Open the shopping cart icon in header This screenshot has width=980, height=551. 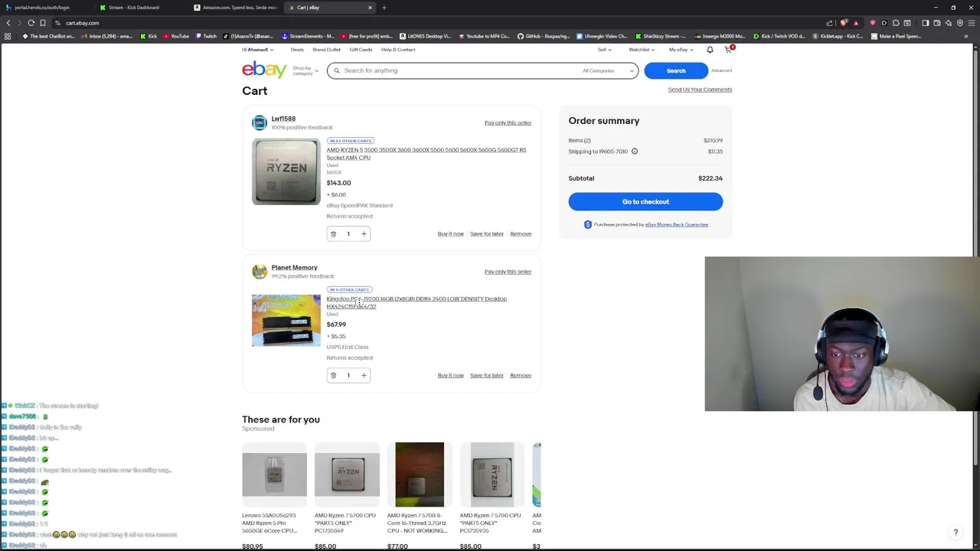coord(728,50)
